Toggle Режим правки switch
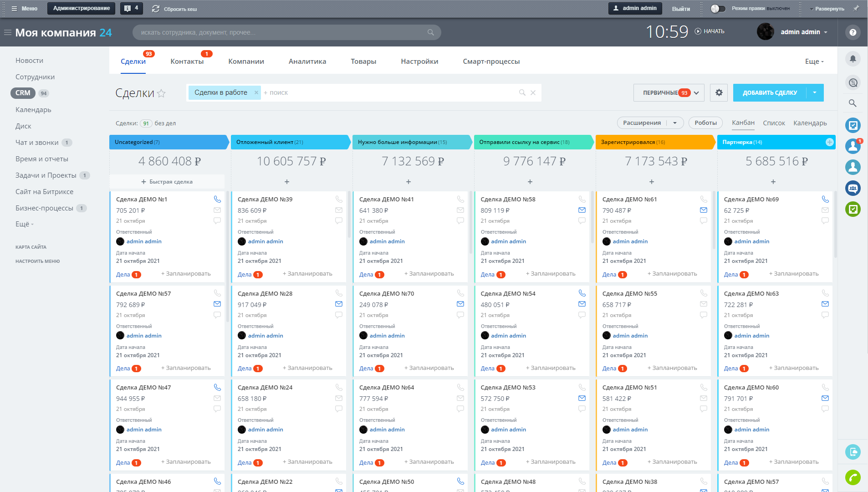 coord(718,9)
